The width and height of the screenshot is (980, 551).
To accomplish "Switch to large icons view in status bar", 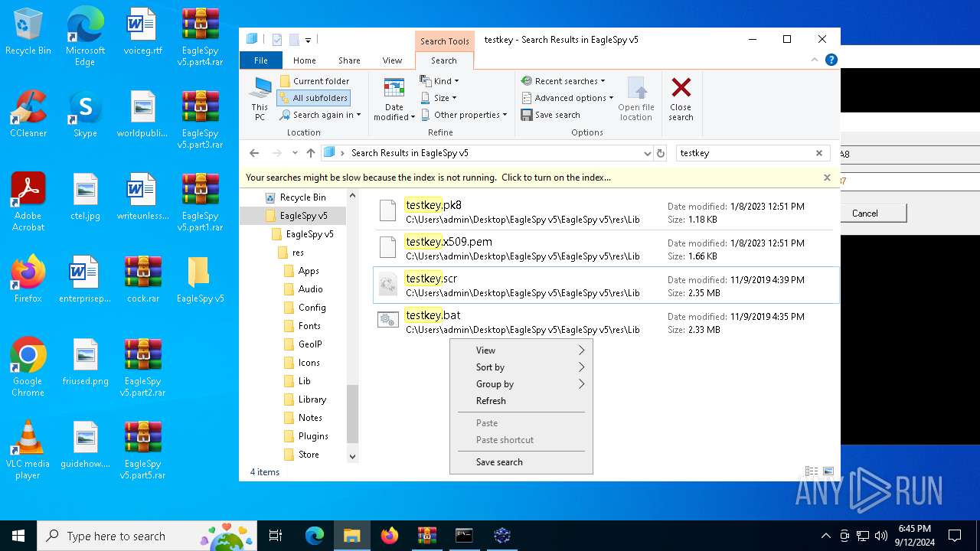I will click(x=828, y=472).
